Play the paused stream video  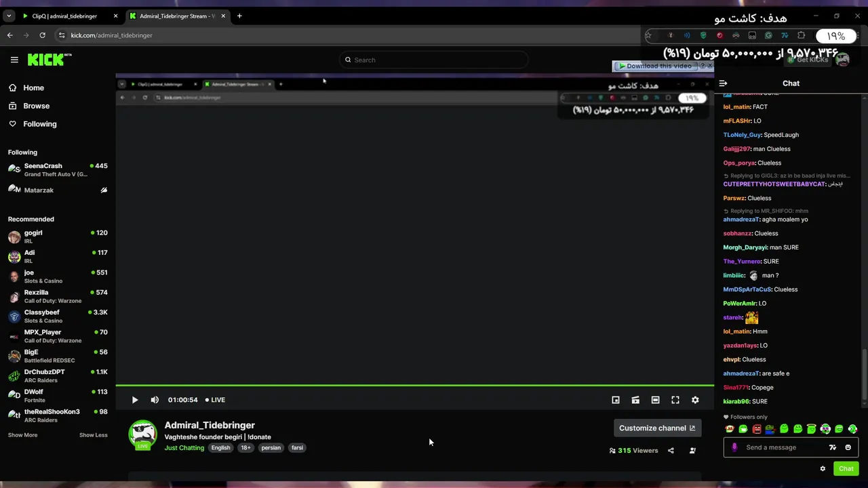[135, 400]
